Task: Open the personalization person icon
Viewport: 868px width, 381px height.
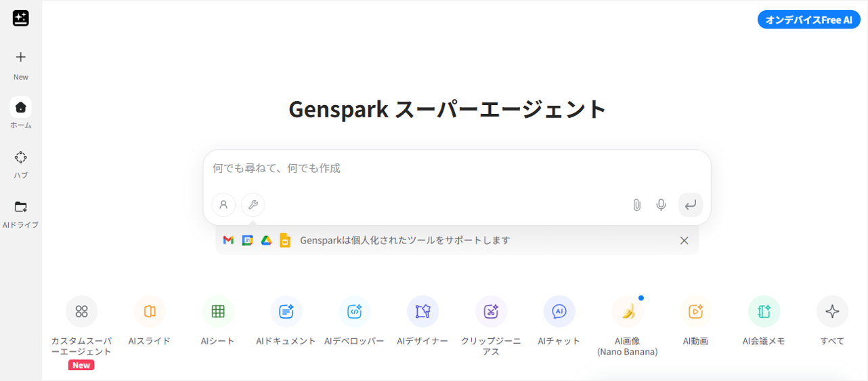Action: [223, 205]
